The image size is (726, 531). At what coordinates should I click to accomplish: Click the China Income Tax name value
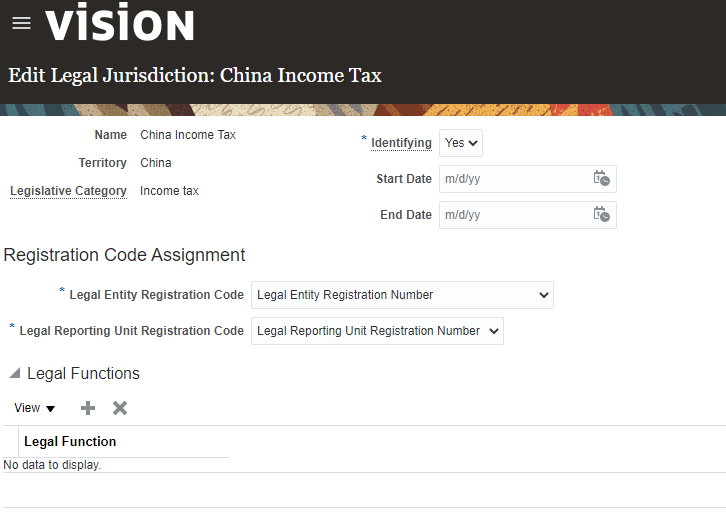[x=188, y=135]
